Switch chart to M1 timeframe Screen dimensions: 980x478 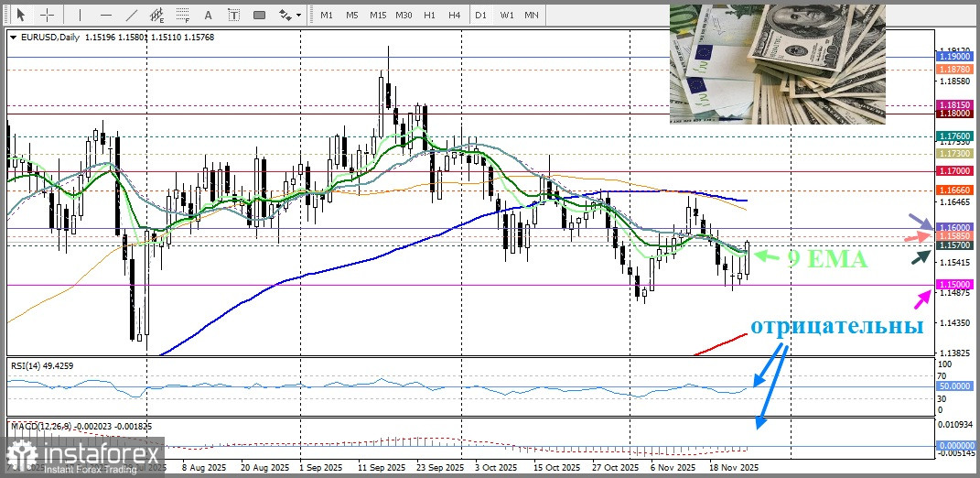click(x=327, y=15)
